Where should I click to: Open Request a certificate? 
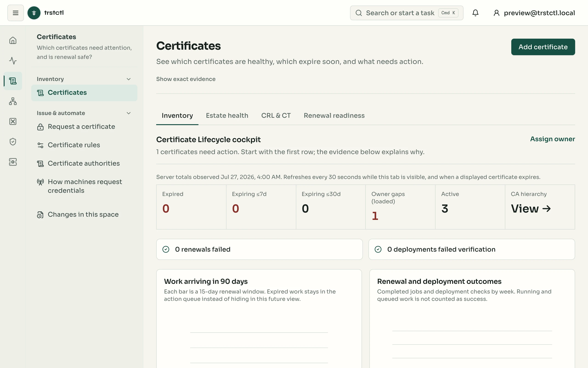84,127
